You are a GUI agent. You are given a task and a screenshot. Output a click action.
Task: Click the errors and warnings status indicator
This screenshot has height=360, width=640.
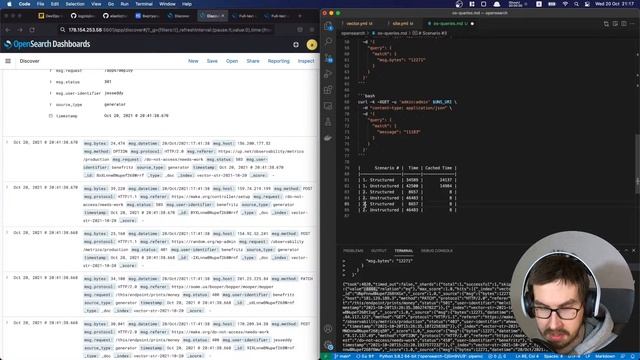coord(497,356)
